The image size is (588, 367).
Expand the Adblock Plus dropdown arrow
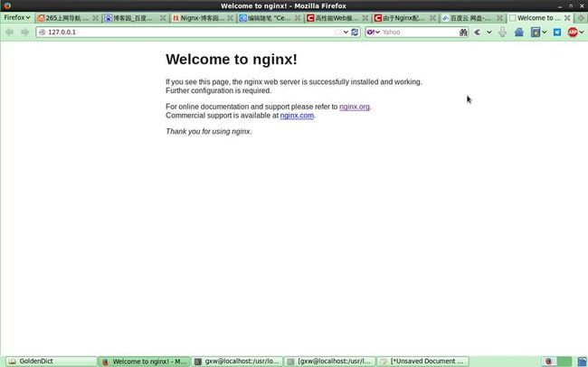click(x=582, y=33)
